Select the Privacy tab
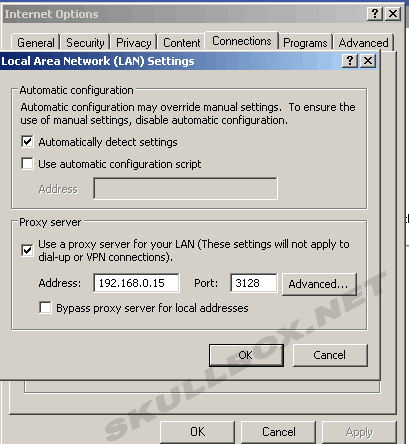 [134, 43]
